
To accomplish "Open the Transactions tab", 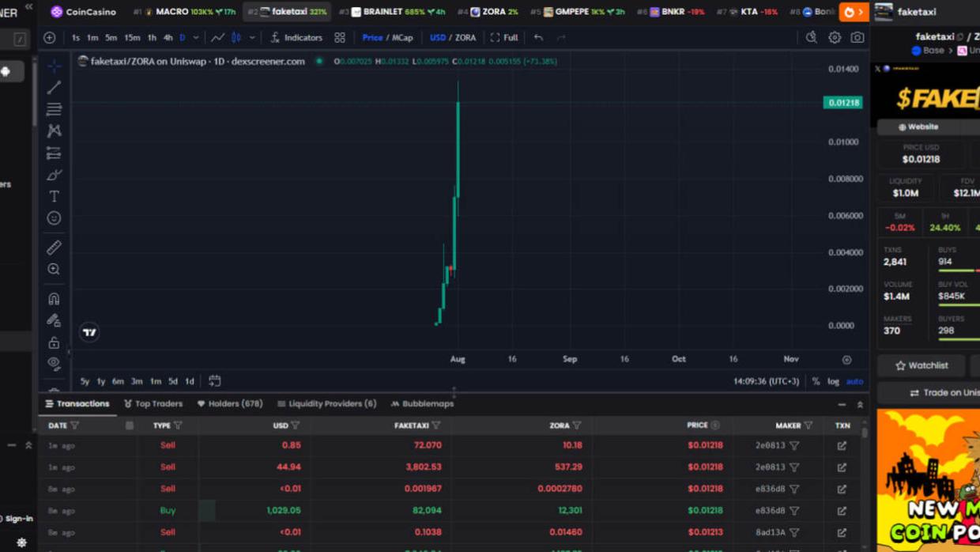I will point(77,403).
